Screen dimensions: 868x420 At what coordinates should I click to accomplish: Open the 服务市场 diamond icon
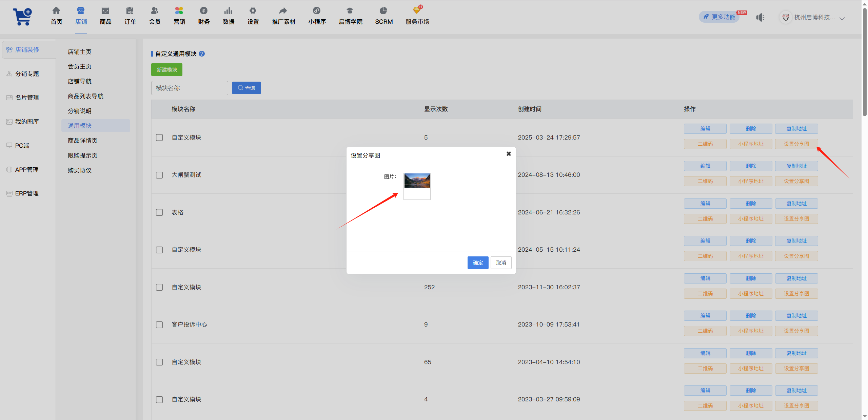(417, 10)
